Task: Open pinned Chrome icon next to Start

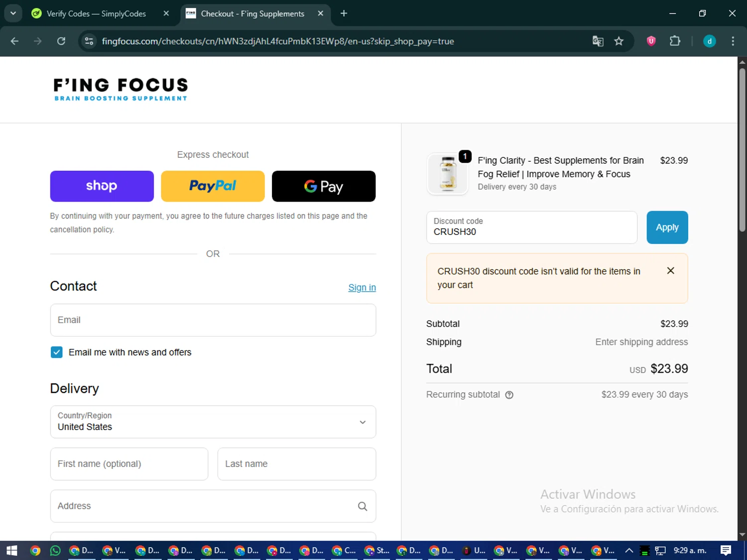Action: click(35, 551)
